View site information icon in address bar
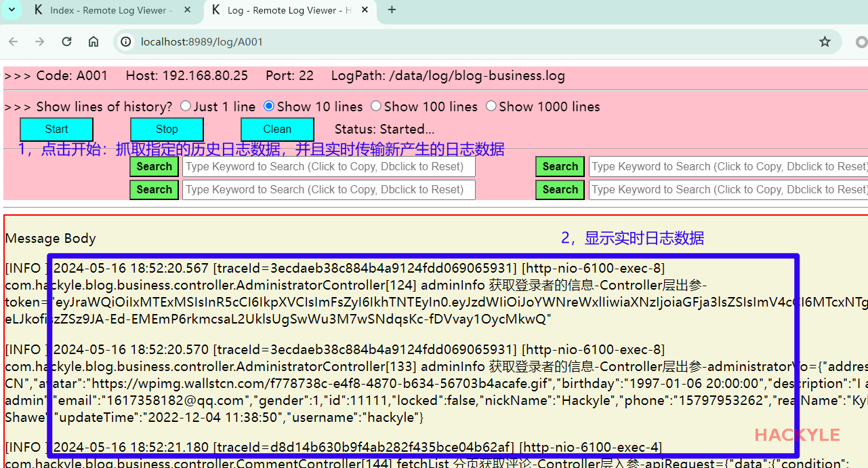Viewport: 868px width, 468px height. coord(126,41)
